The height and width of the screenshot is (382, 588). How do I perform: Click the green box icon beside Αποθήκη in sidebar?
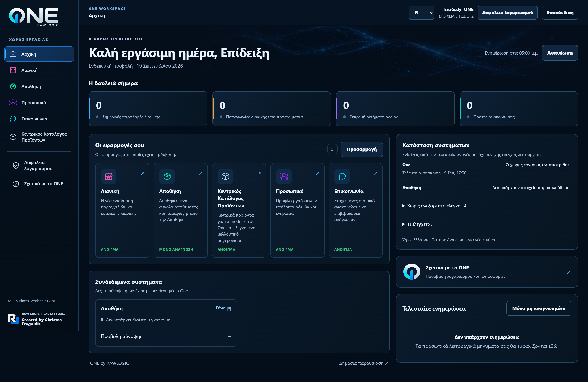click(13, 86)
